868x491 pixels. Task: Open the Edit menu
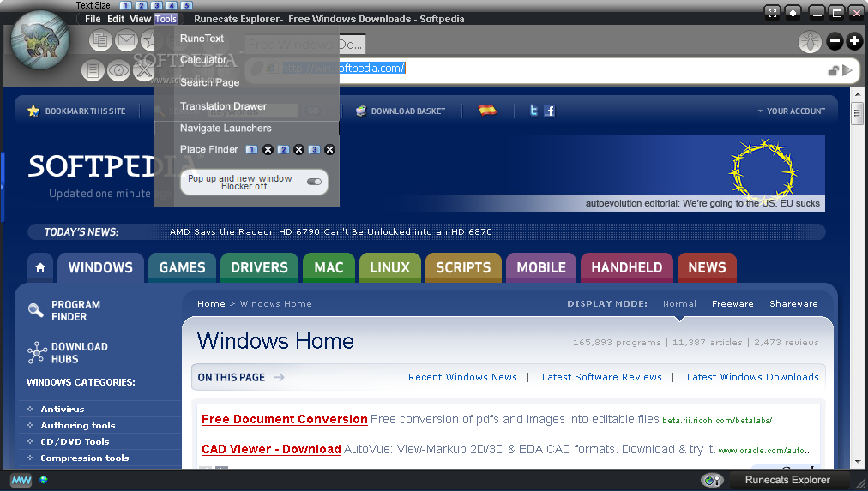coord(116,19)
